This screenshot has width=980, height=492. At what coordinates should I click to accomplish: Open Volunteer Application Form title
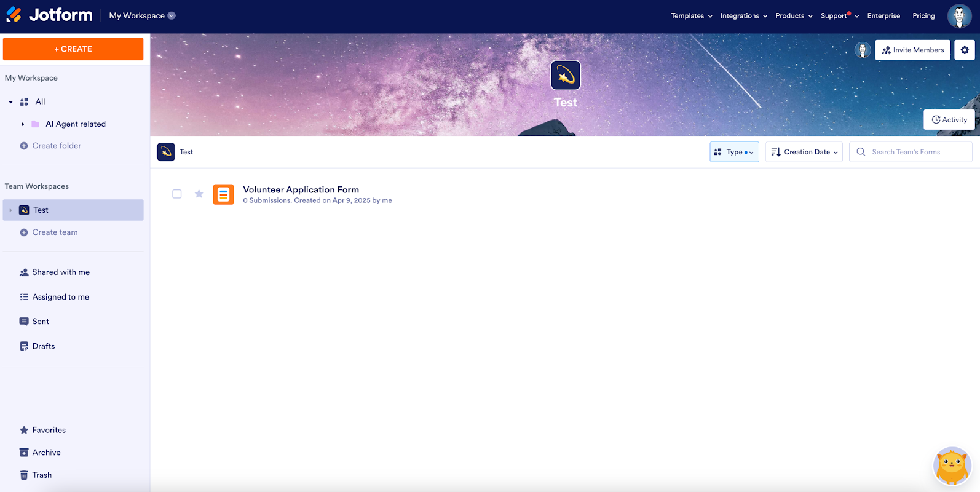tap(301, 189)
